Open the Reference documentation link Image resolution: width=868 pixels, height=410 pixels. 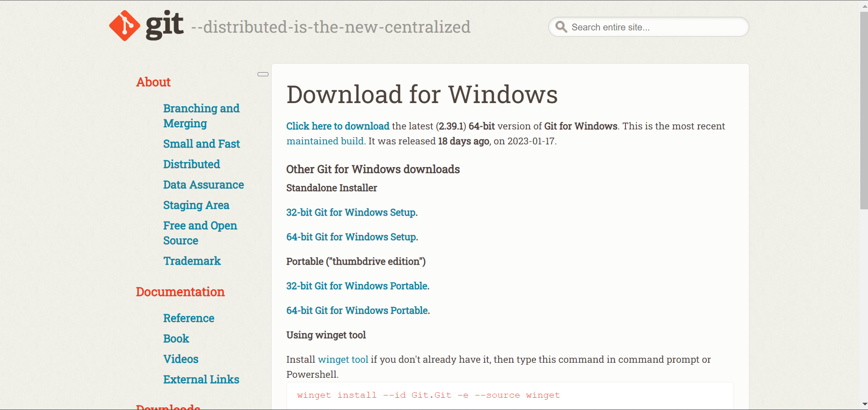(x=189, y=318)
